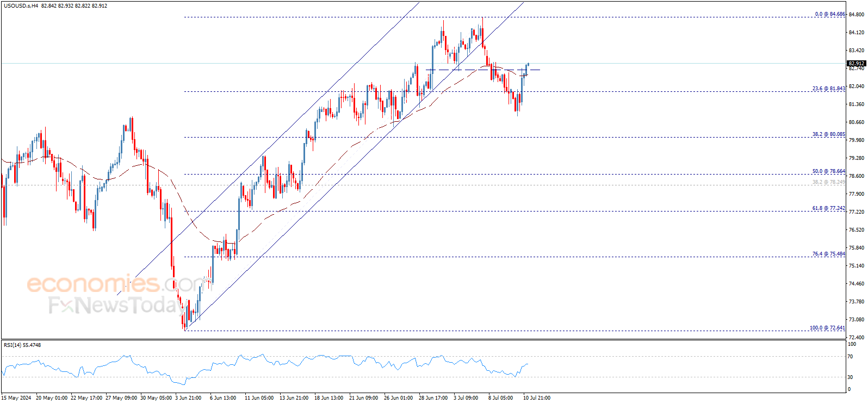
Task: Click the RSI(14) 55.4748 indicator label
Action: tap(22, 345)
